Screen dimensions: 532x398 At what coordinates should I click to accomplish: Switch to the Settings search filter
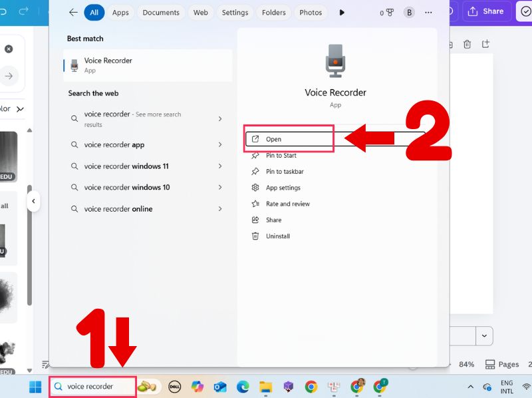235,13
